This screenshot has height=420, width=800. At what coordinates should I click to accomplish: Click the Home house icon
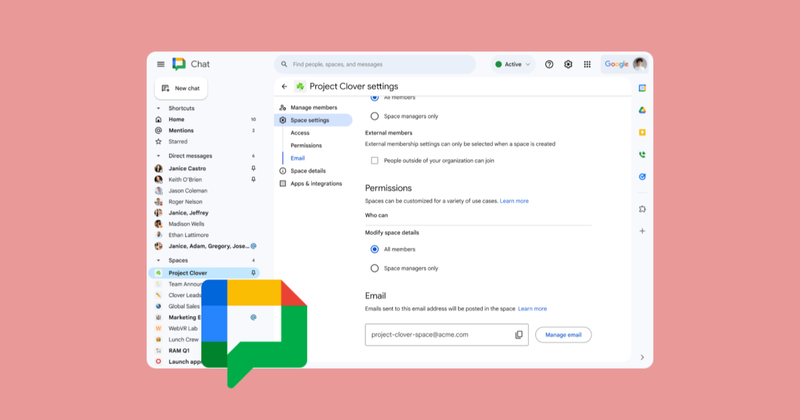pyautogui.click(x=159, y=119)
